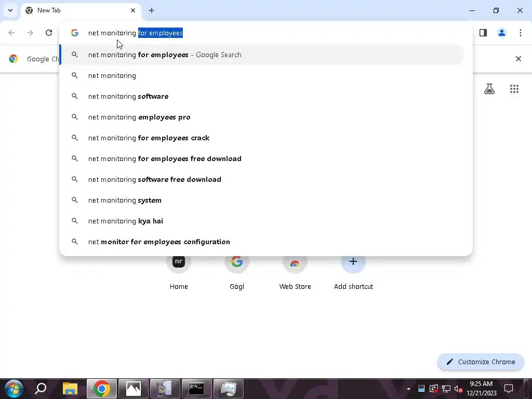This screenshot has height=399, width=532.
Task: Select the New Tab tab
Action: click(82, 10)
